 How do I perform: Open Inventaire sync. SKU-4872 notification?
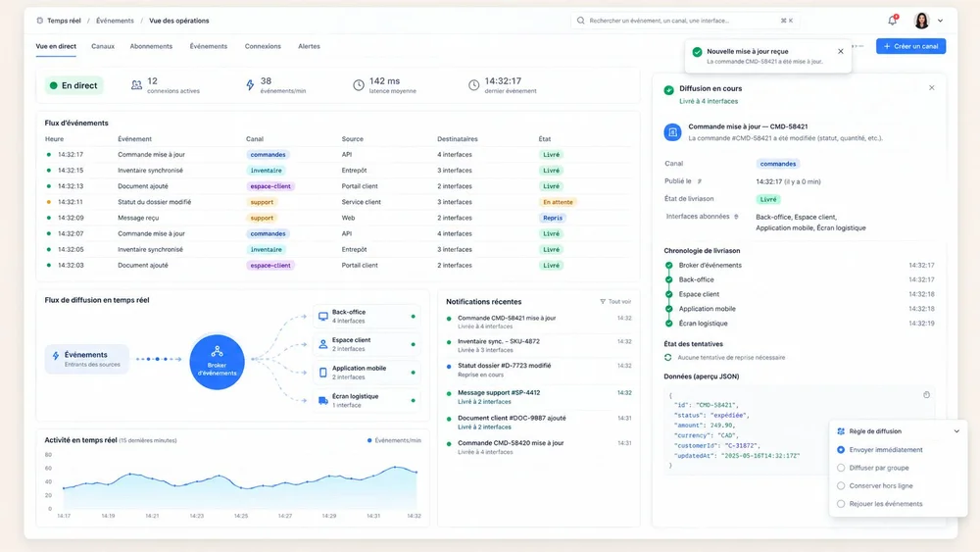click(539, 346)
